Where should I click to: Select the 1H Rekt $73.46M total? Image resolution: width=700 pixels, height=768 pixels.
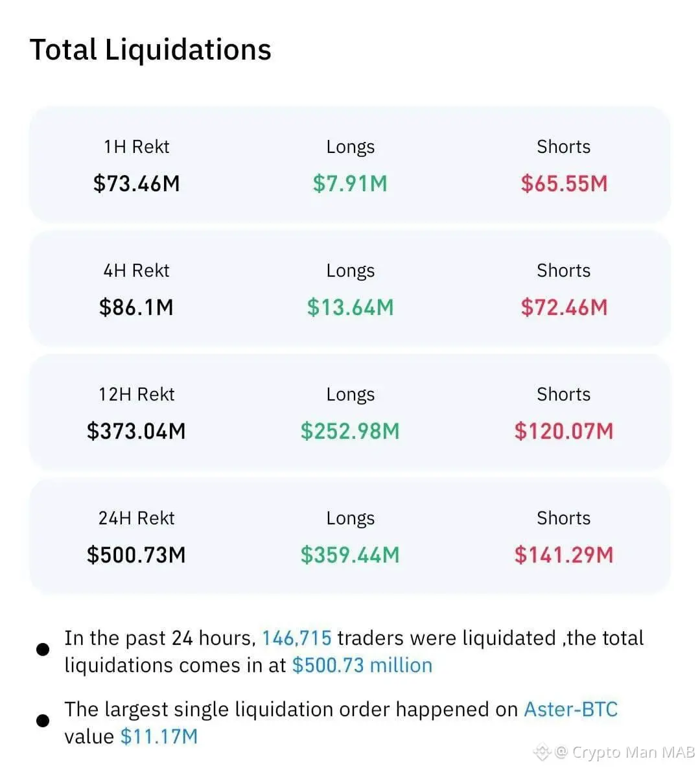[136, 183]
